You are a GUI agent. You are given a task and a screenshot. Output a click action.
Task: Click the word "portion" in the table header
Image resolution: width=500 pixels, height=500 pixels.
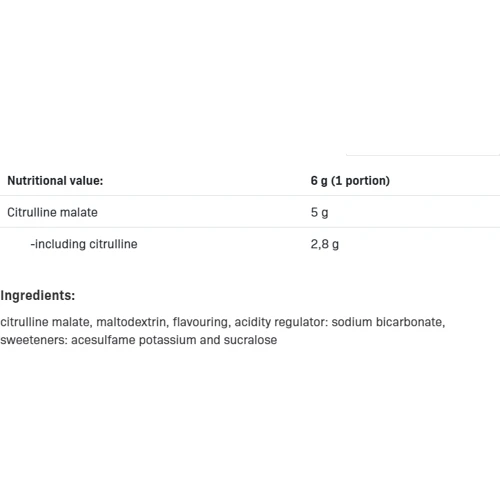(x=365, y=181)
